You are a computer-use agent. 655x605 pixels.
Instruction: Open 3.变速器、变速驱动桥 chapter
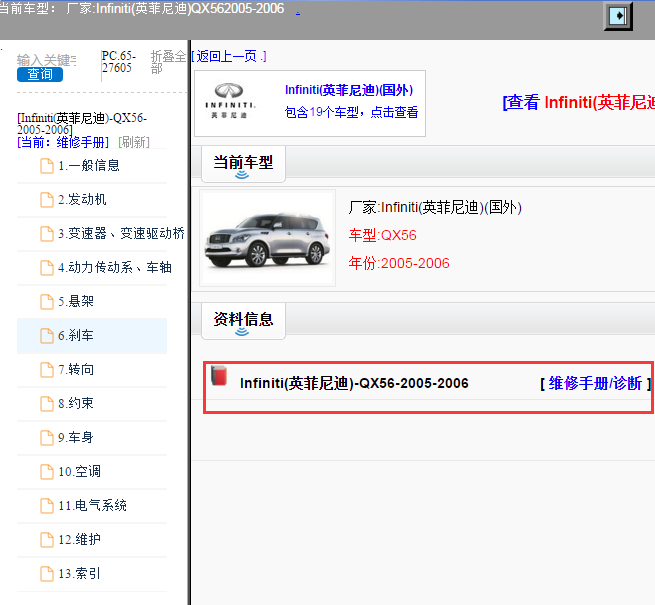pos(121,234)
